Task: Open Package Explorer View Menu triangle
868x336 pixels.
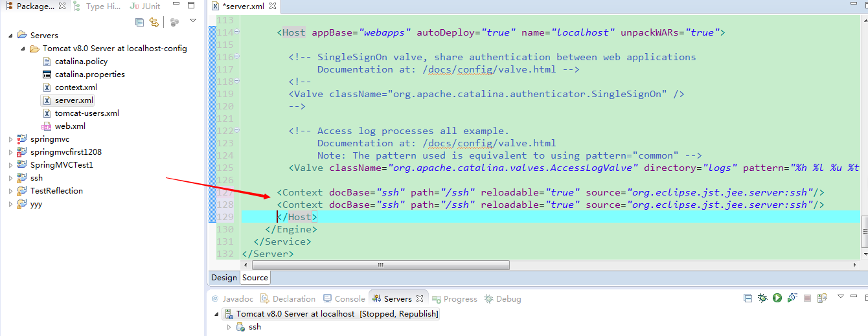Action: 192,21
